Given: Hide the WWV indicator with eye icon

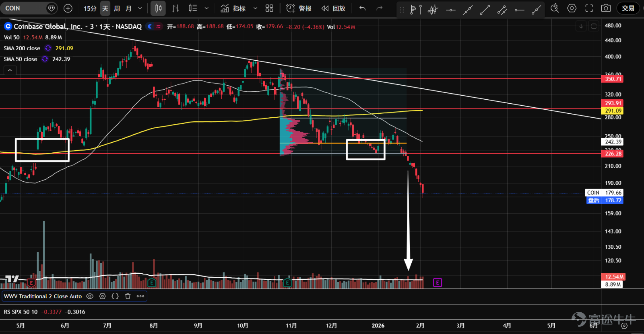Looking at the screenshot, I should point(90,296).
